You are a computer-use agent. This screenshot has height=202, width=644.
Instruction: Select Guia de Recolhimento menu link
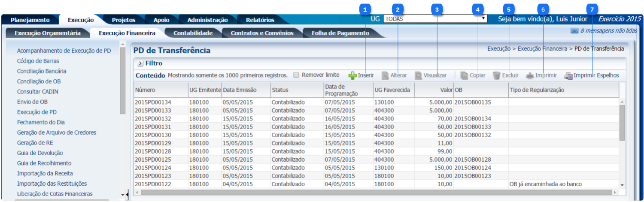coord(44,163)
